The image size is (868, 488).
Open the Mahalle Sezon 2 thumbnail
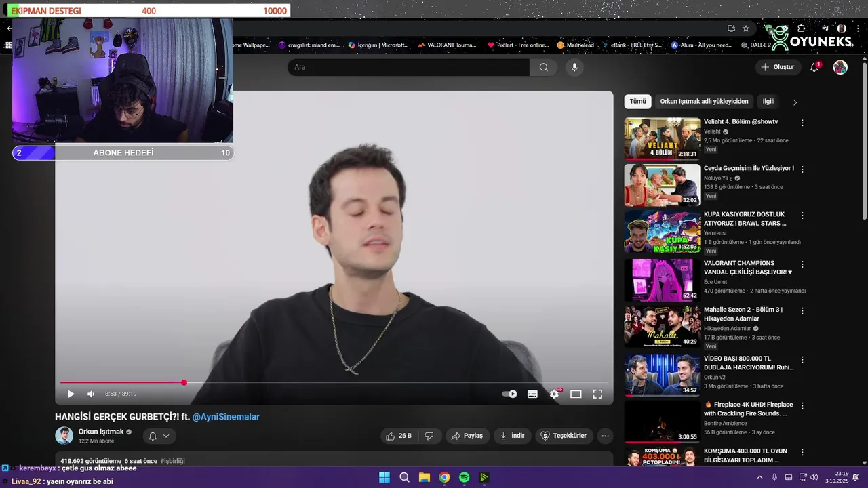(x=662, y=326)
